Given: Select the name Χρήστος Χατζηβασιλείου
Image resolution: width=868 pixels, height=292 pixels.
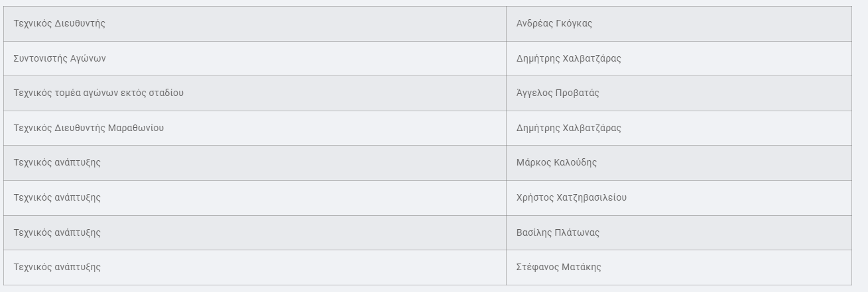Looking at the screenshot, I should (x=571, y=197).
